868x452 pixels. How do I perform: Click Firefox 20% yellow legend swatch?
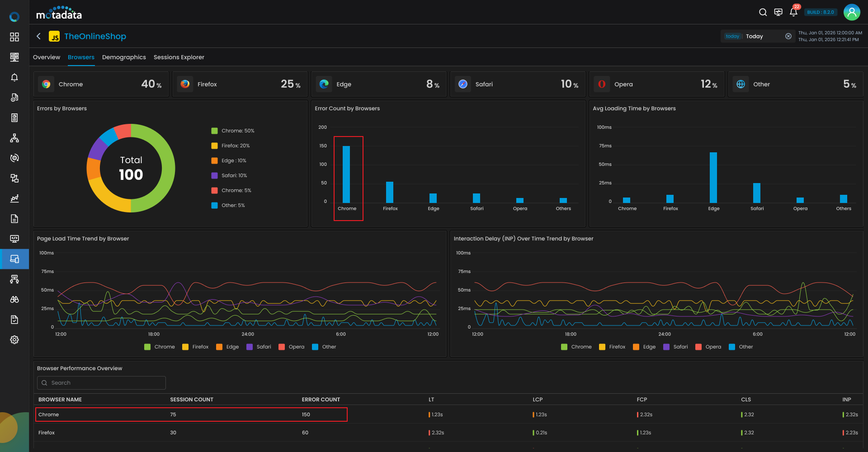point(215,146)
